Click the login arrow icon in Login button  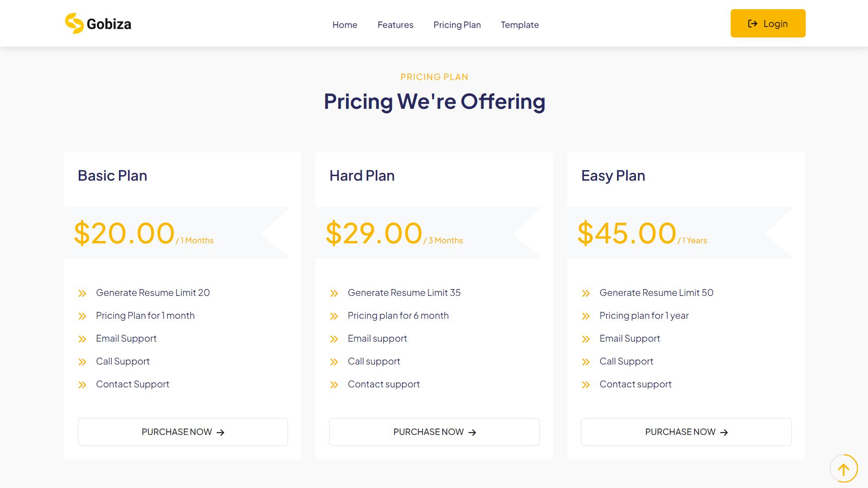coord(752,24)
